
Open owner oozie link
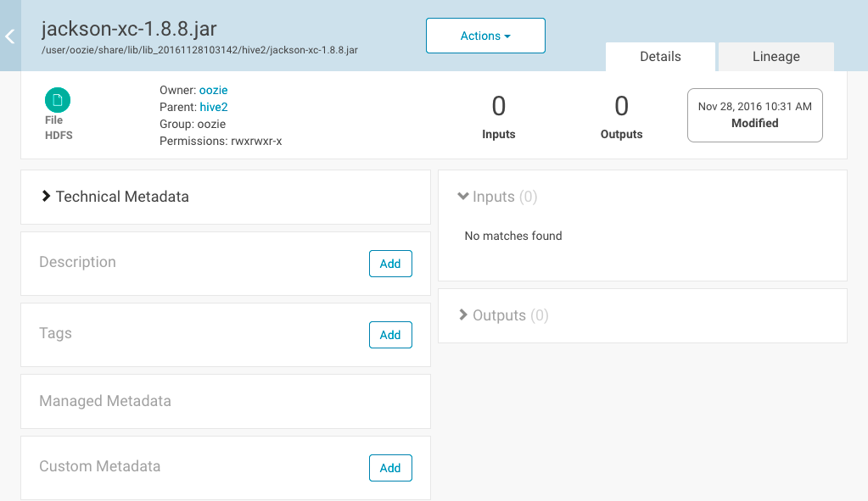coord(213,90)
